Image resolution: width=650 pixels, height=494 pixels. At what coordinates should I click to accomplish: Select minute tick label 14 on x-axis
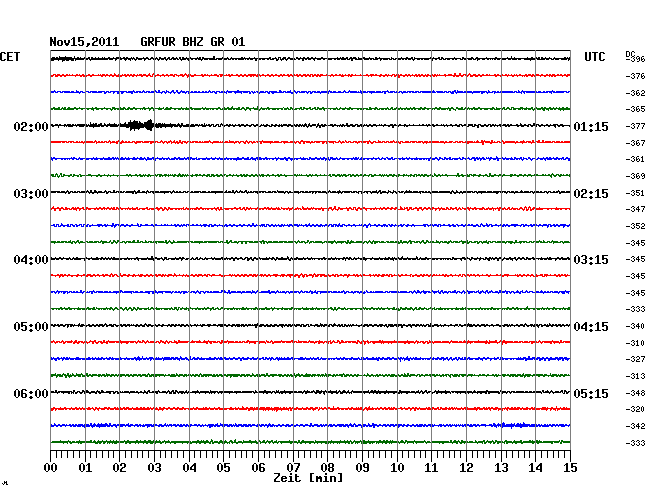coord(536,468)
